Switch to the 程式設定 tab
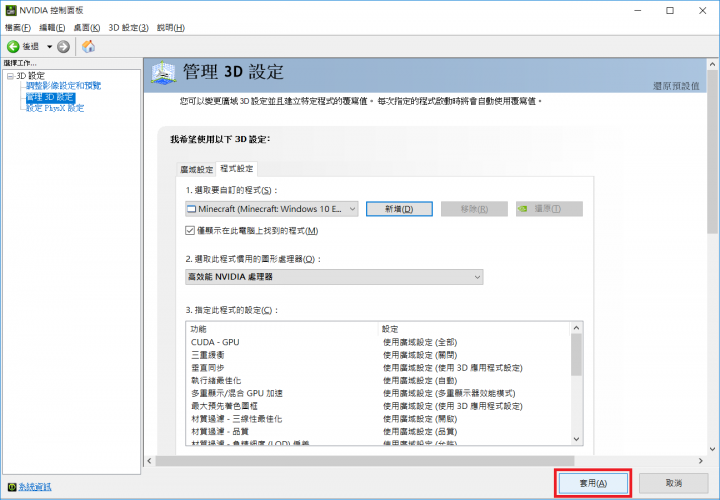 pyautogui.click(x=236, y=169)
